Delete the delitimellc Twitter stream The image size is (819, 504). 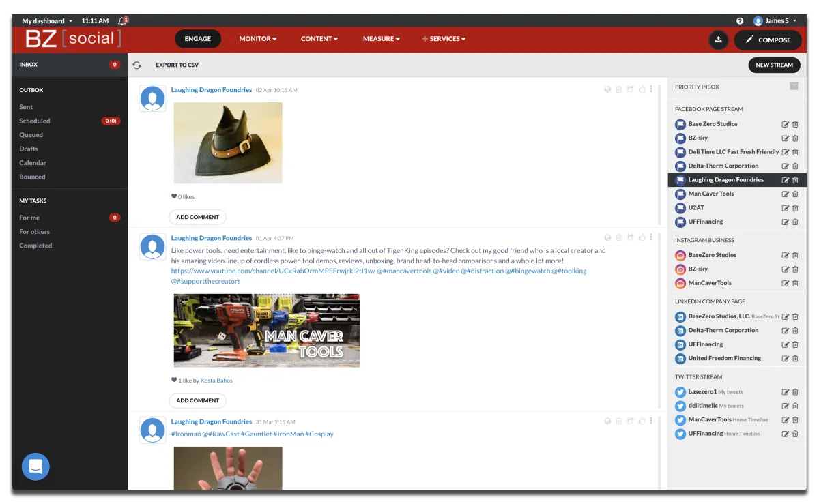tap(796, 406)
